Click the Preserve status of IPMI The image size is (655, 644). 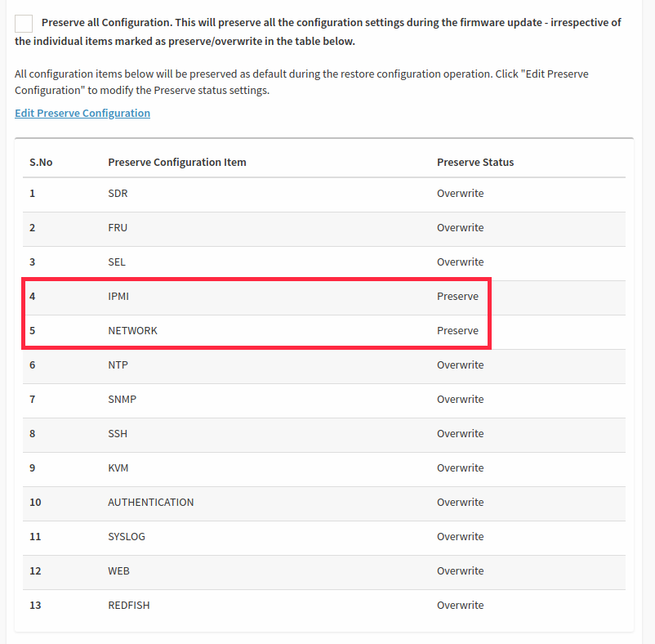[457, 297]
